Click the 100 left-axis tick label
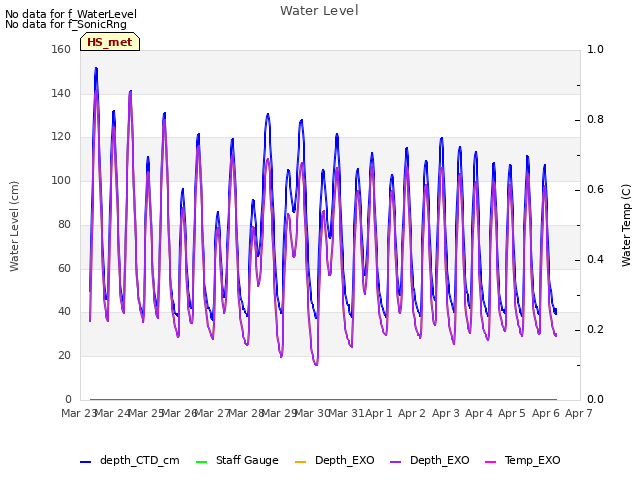The image size is (640, 480). 61,180
